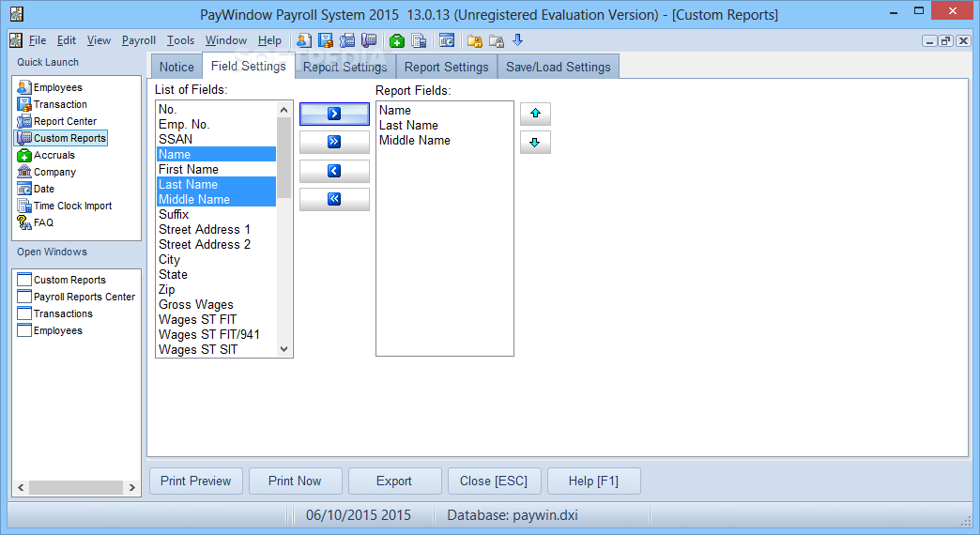Click the Report Center toolbar printer icon
This screenshot has width=980, height=535.
click(x=347, y=40)
